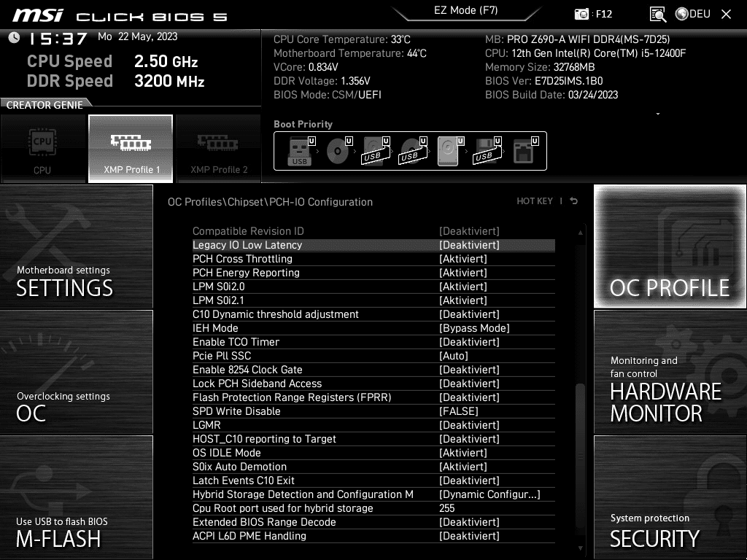Toggle Legacy IO Low Latency setting
This screenshot has height=560, width=747.
point(373,245)
